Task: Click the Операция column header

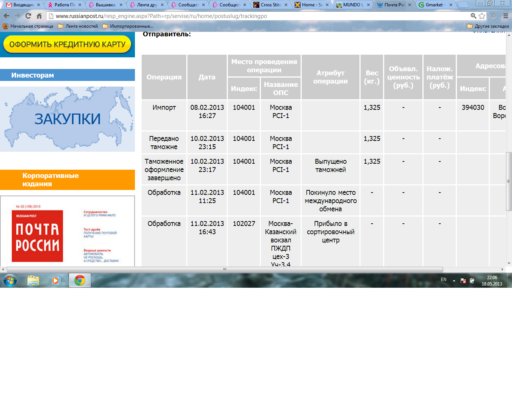Action: coord(164,77)
